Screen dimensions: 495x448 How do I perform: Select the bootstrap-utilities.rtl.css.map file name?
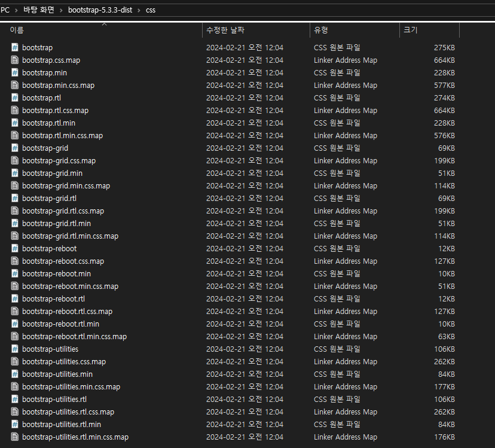coord(68,412)
